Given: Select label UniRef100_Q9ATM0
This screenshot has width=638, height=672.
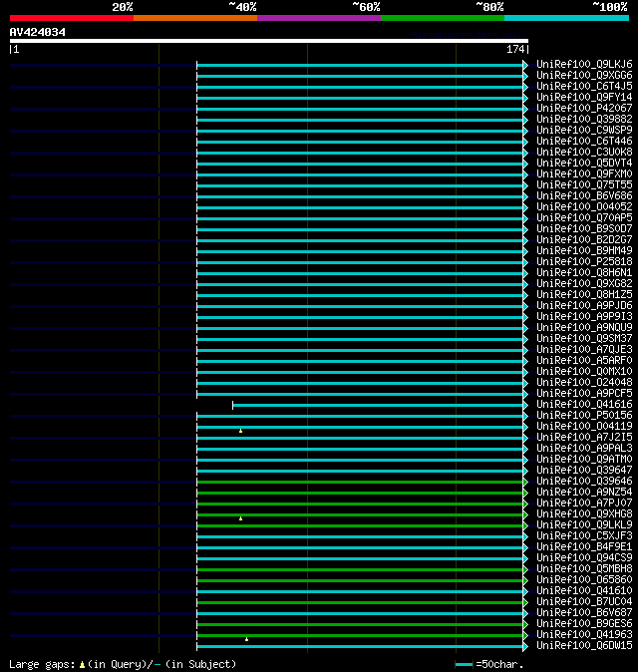Looking at the screenshot, I should (584, 459).
